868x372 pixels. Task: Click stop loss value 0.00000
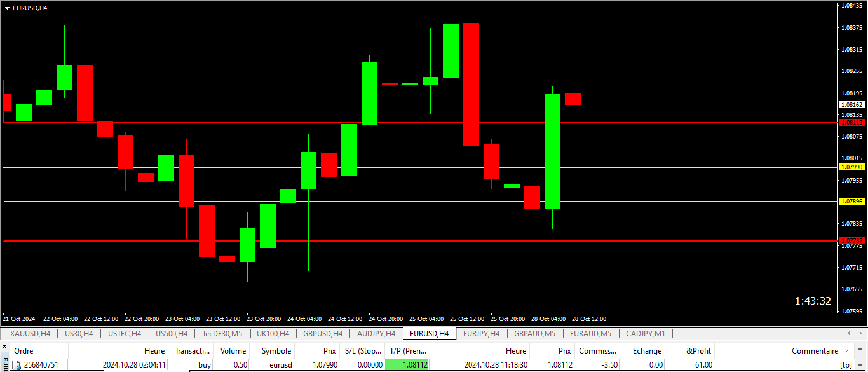(369, 365)
